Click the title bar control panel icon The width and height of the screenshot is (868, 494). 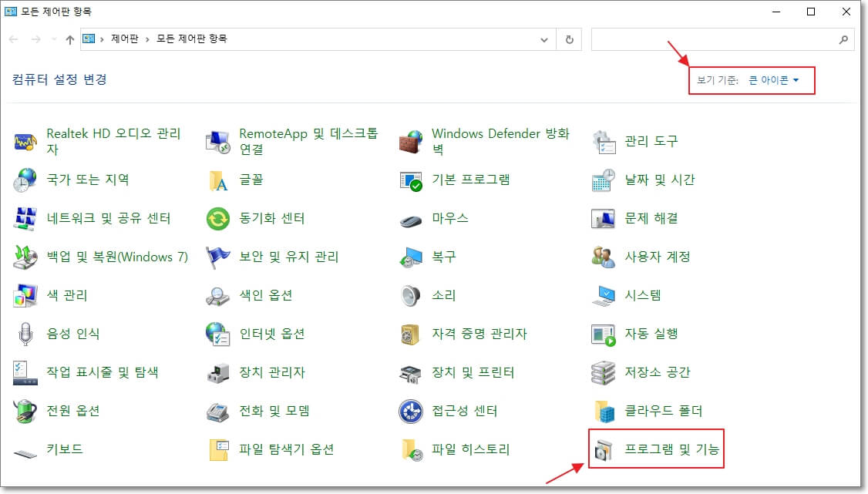tap(11, 11)
